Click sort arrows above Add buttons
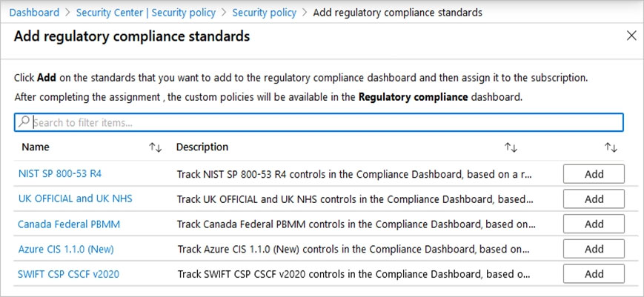This screenshot has height=297, width=644. pyautogui.click(x=611, y=147)
